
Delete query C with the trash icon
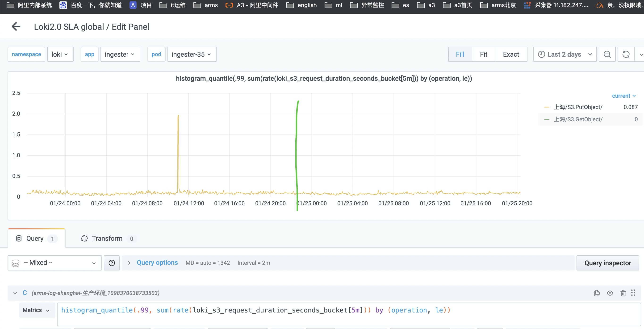[x=623, y=293]
